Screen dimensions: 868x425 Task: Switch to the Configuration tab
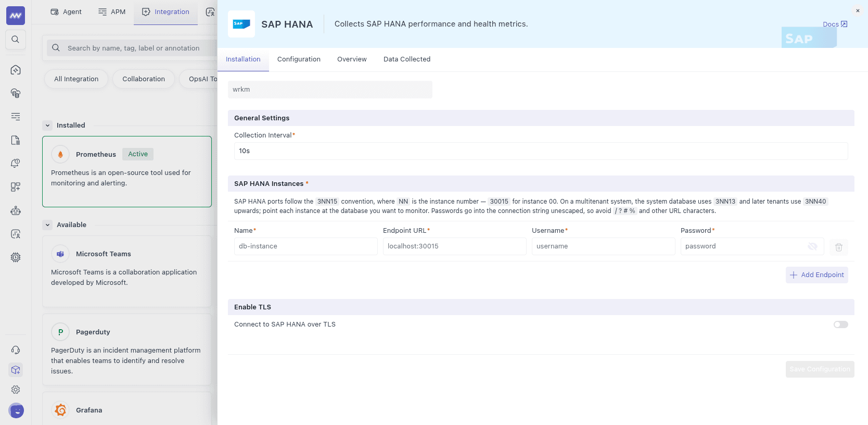(299, 59)
